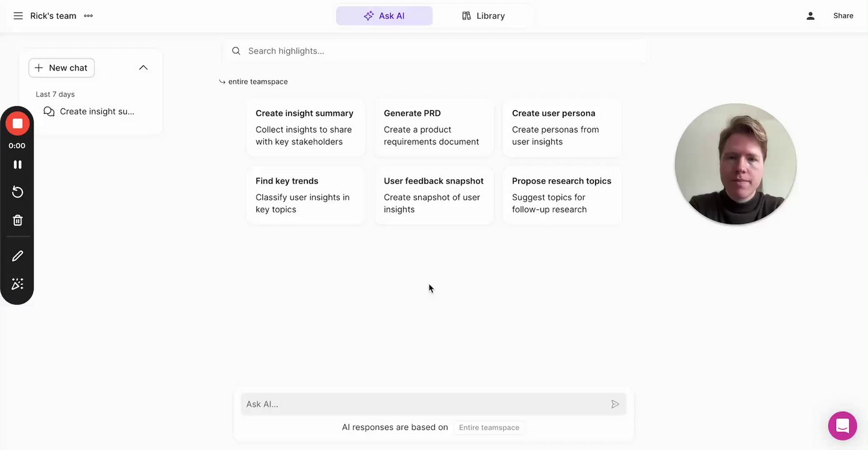
Task: Open the confetti effects tool
Action: tap(17, 284)
